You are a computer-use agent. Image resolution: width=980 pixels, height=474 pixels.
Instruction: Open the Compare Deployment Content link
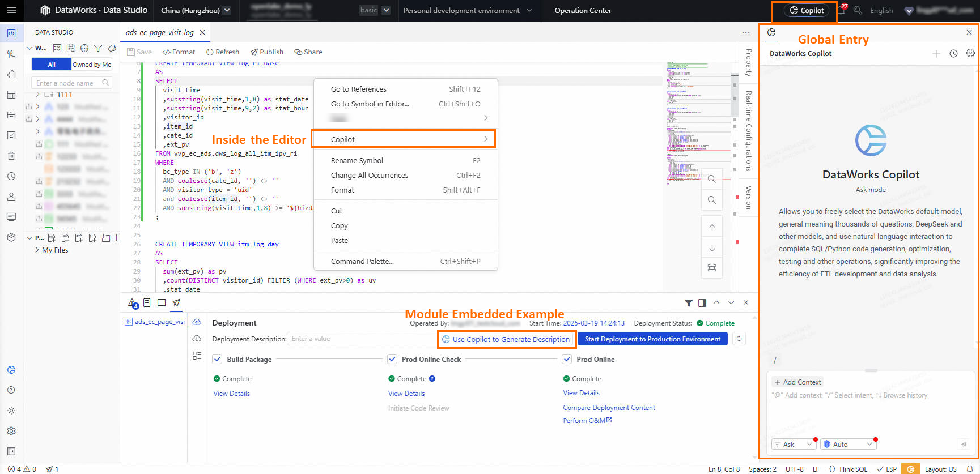pyautogui.click(x=609, y=408)
